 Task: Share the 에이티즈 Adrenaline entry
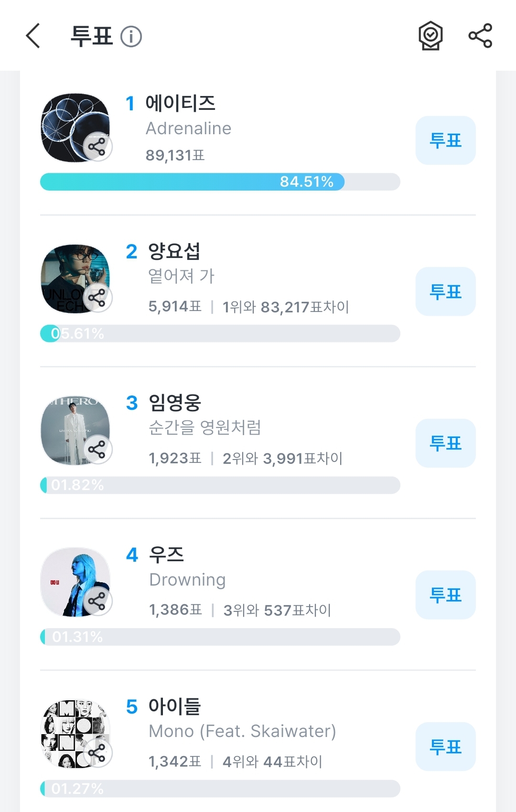tap(97, 147)
